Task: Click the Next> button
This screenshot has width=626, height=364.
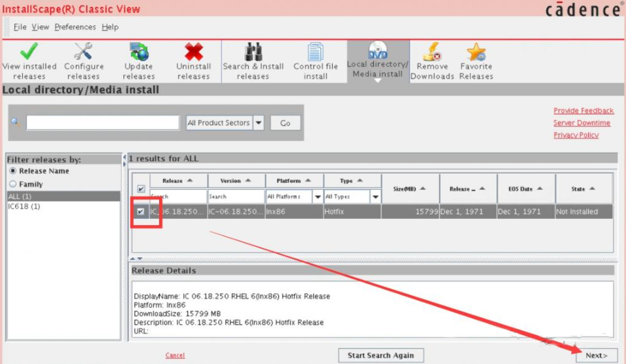Action: point(596,355)
